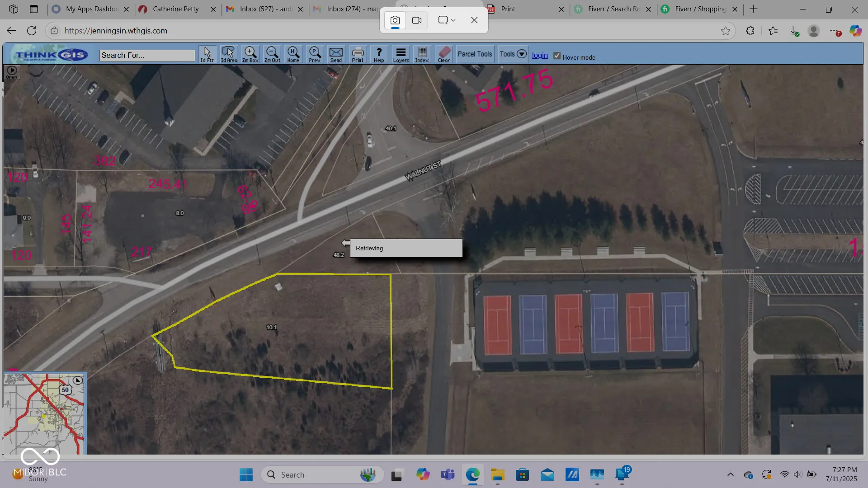Open the Index map tool
Screen dimensions: 868x488
[x=422, y=54]
